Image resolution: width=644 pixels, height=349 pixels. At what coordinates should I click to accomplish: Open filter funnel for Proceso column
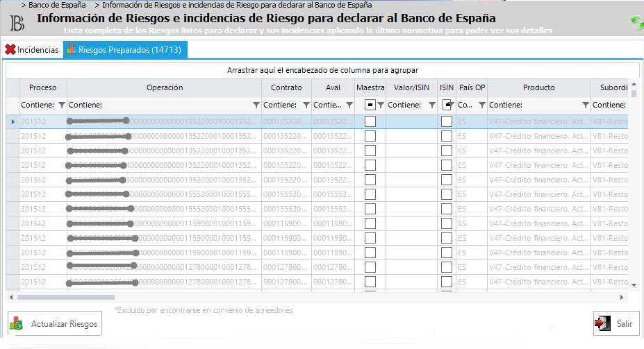coord(62,105)
